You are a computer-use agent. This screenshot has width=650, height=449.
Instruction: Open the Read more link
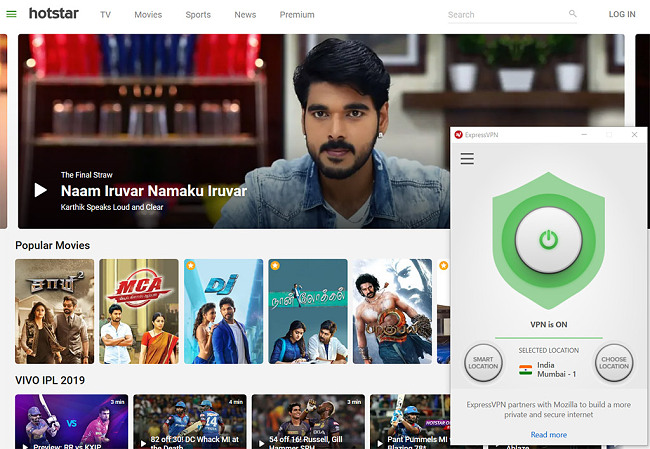(548, 434)
